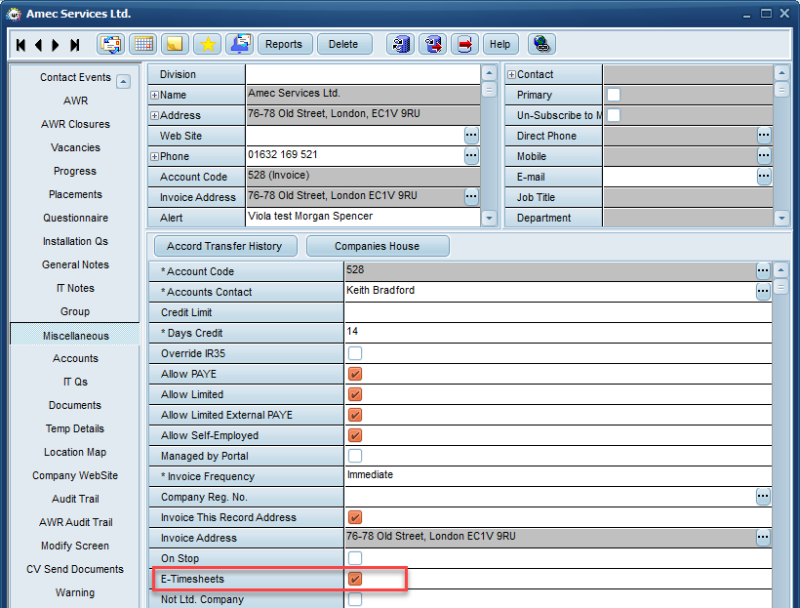This screenshot has height=608, width=800.
Task: Untick the Allow PAYE checkbox
Action: [x=355, y=374]
